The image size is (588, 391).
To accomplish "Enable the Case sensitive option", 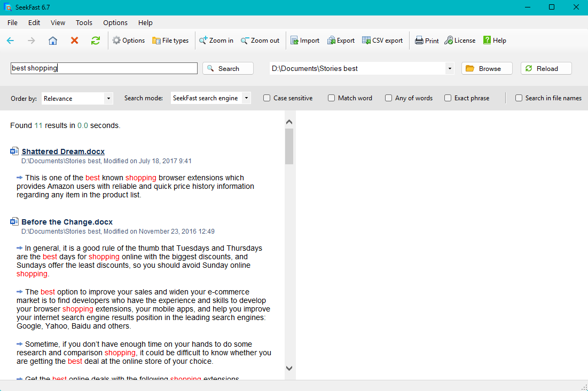I will pos(266,98).
